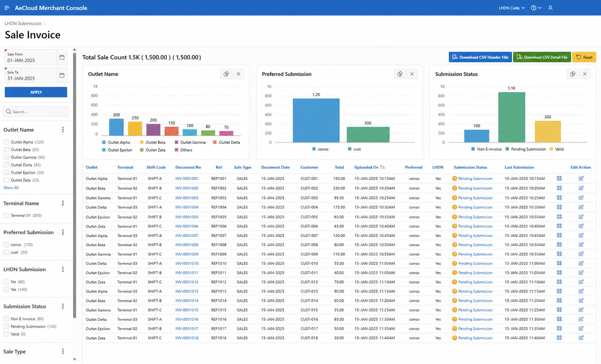This screenshot has width=601, height=364.
Task: Click the Pending Submission legend swatch
Action: 507,149
